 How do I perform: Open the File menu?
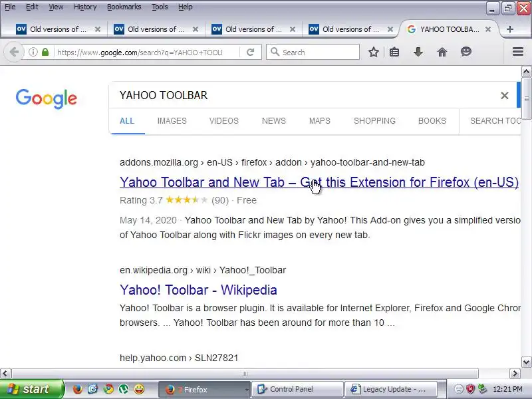click(10, 7)
